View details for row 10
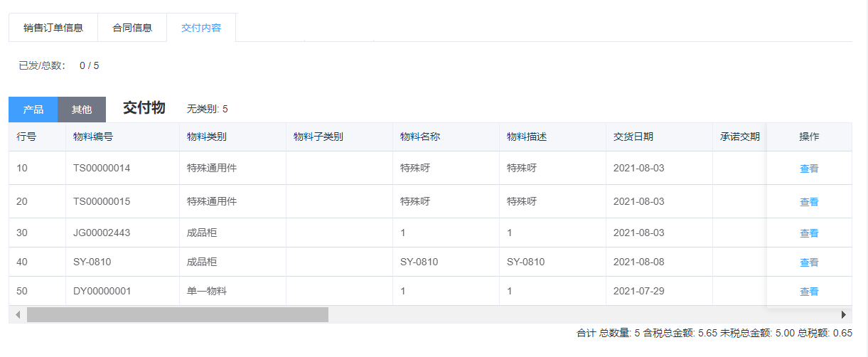868x357 pixels. pos(809,169)
